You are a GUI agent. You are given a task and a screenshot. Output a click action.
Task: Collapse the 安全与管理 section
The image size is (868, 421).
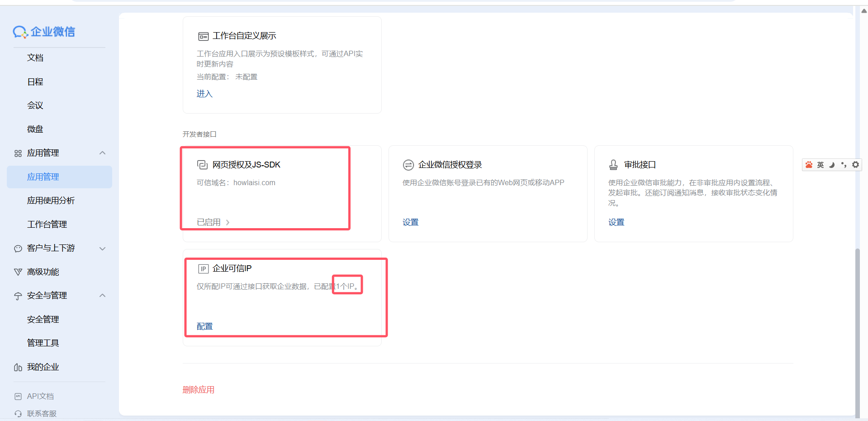(x=102, y=295)
